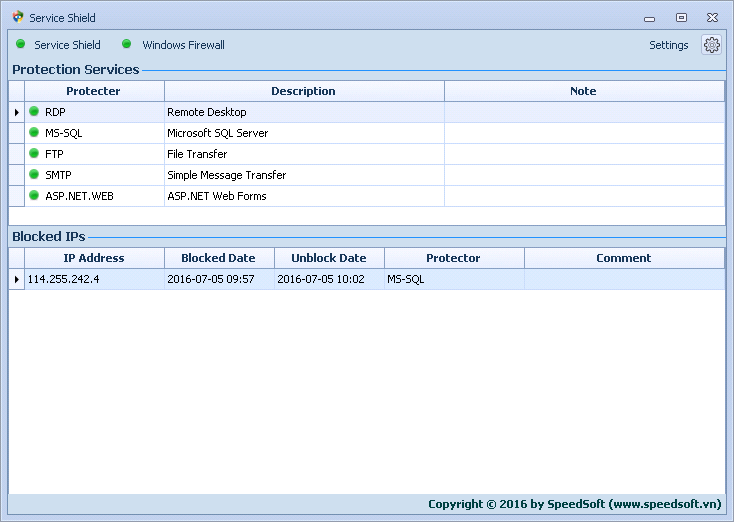The image size is (734, 522).
Task: Minimize the Service Shield window
Action: 649,18
